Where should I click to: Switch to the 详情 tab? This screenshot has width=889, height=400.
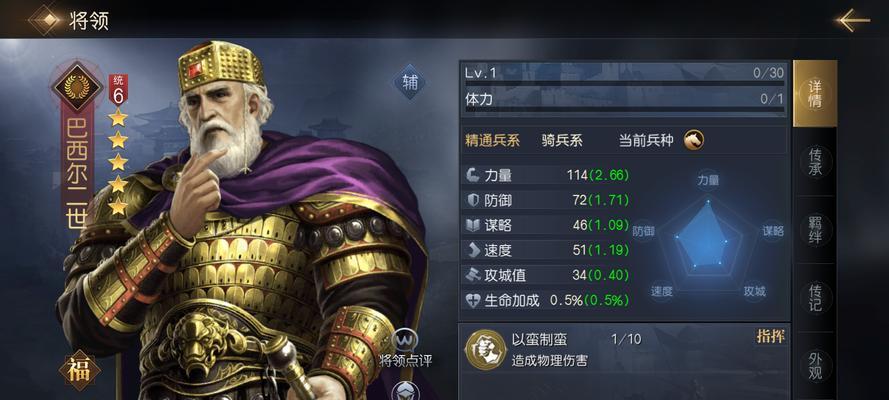(815, 93)
